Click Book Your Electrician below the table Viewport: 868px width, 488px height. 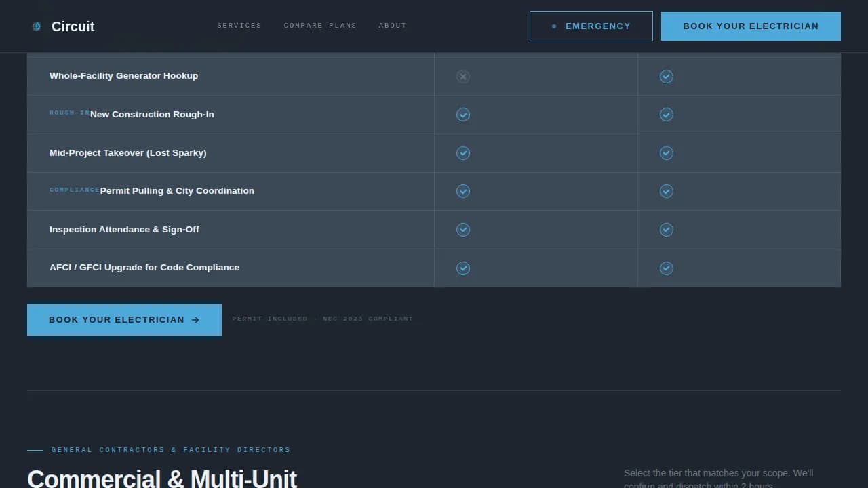pos(124,319)
